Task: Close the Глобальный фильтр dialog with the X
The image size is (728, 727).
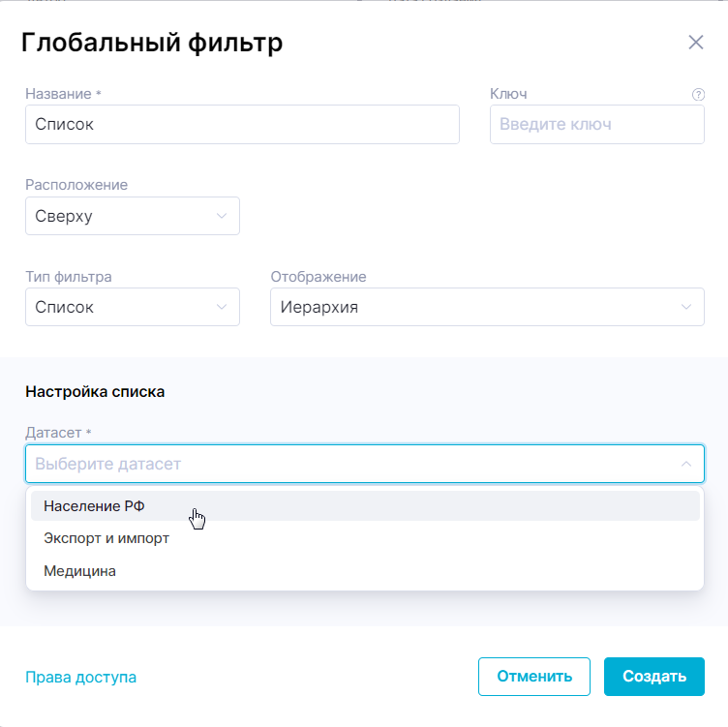Action: click(695, 43)
